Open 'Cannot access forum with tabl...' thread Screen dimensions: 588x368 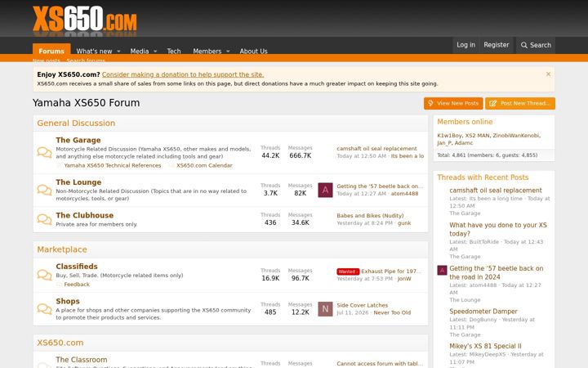[x=380, y=363]
